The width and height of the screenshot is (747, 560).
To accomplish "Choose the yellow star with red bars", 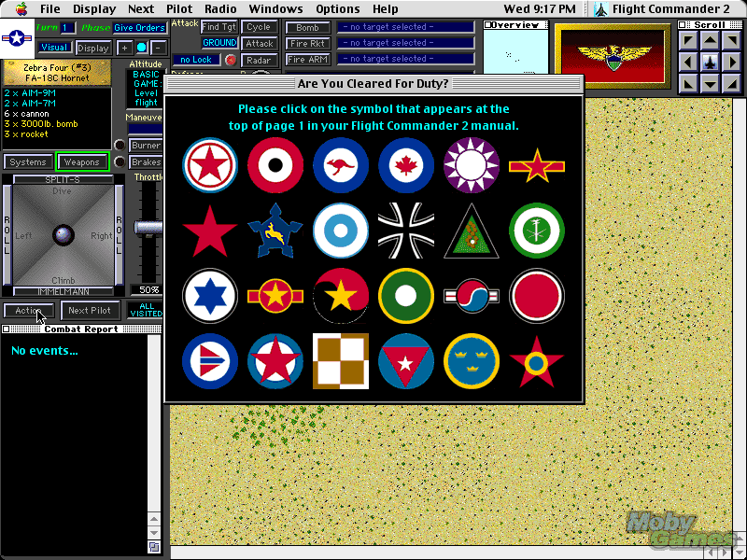I will pos(275,296).
